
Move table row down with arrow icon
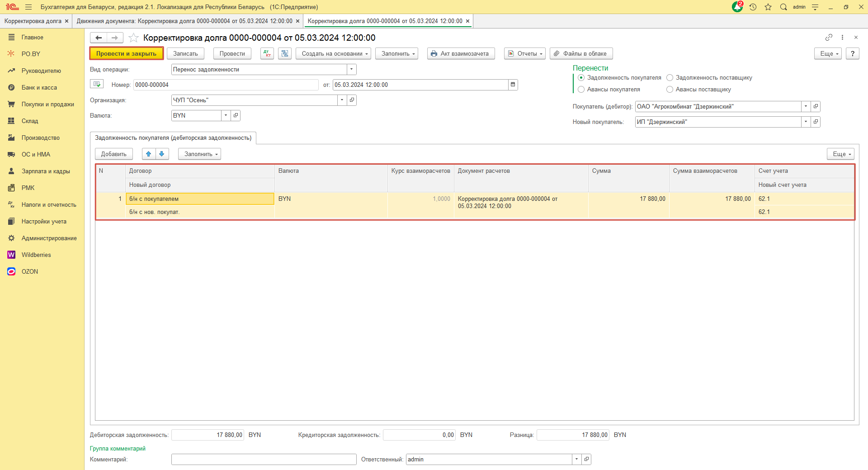pos(162,154)
